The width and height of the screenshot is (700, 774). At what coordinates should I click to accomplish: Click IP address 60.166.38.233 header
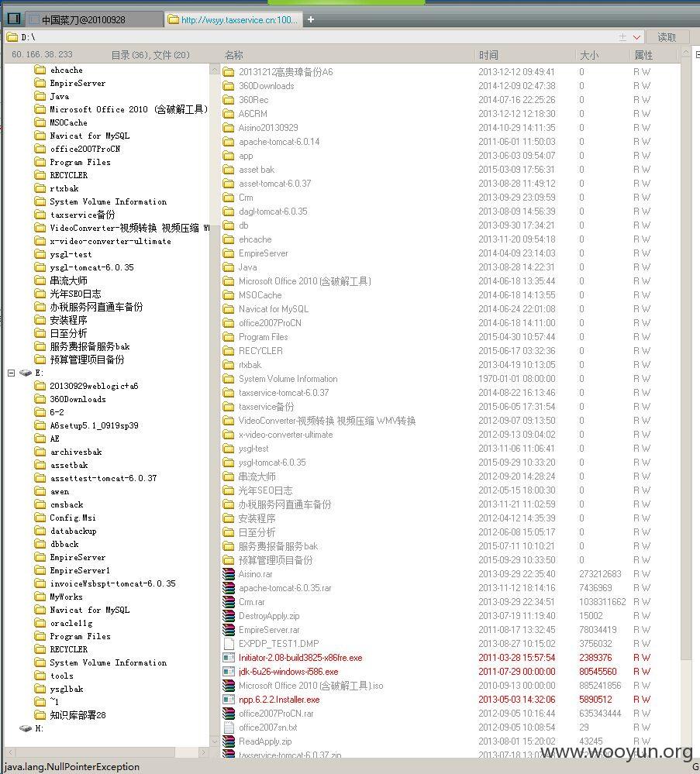42,54
